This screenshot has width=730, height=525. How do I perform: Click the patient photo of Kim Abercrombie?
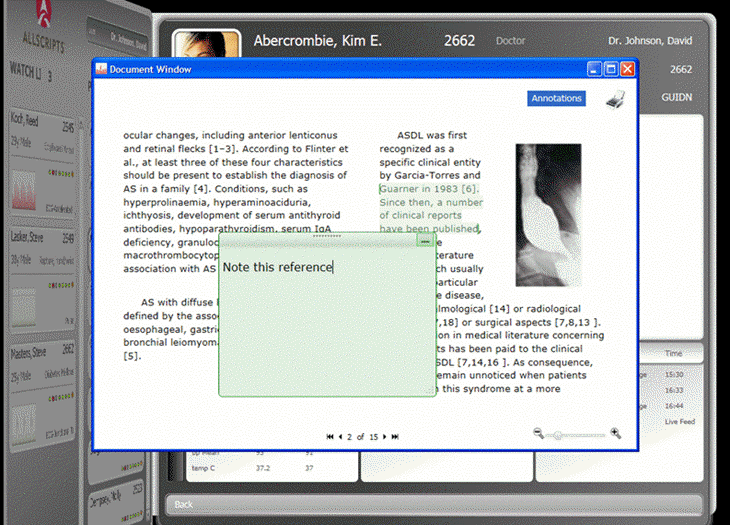pos(206,44)
